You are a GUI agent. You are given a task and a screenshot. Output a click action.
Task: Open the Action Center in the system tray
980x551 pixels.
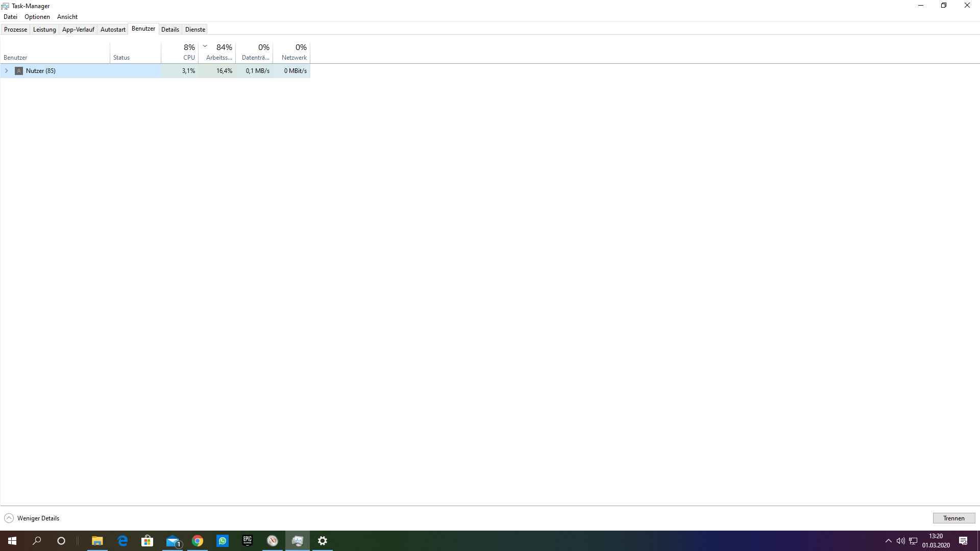(x=964, y=540)
